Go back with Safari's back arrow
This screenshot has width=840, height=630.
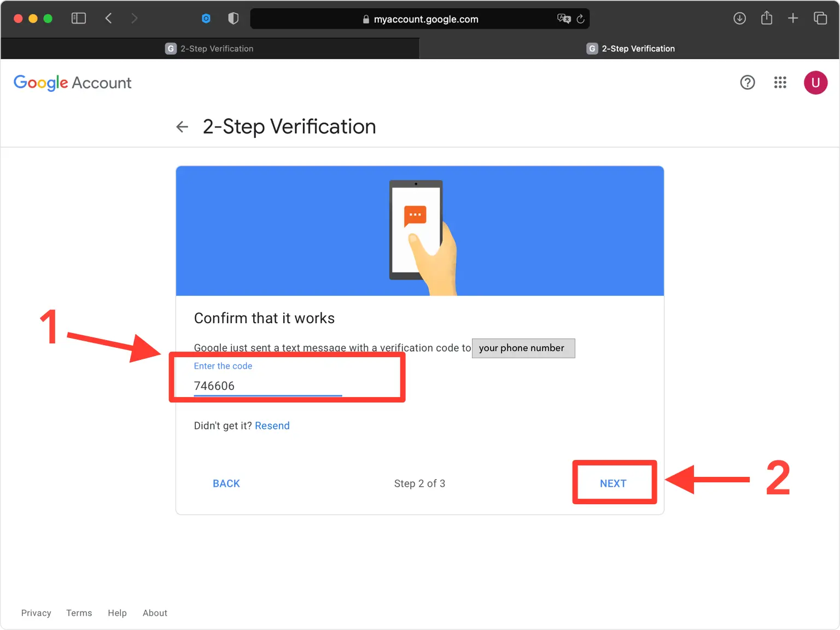pos(108,19)
